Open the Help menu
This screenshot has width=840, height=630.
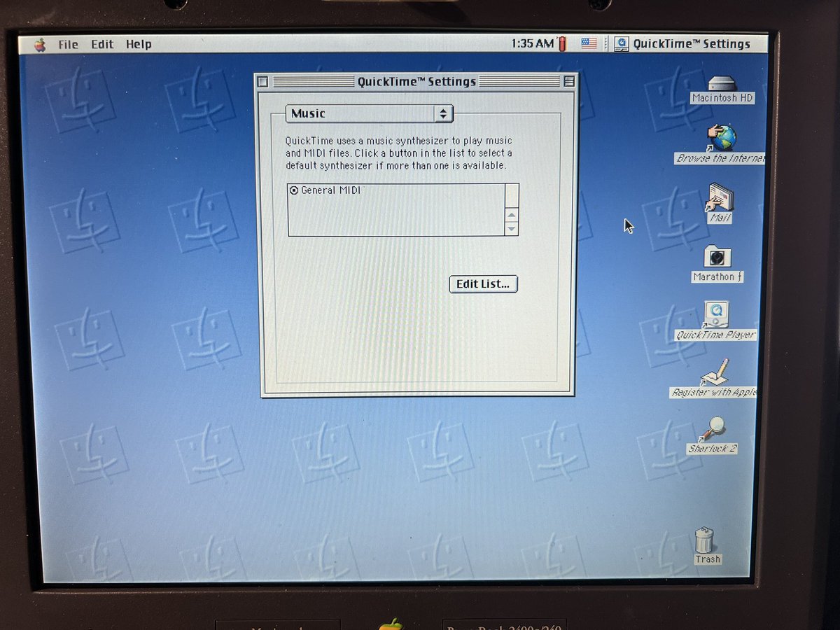point(139,44)
